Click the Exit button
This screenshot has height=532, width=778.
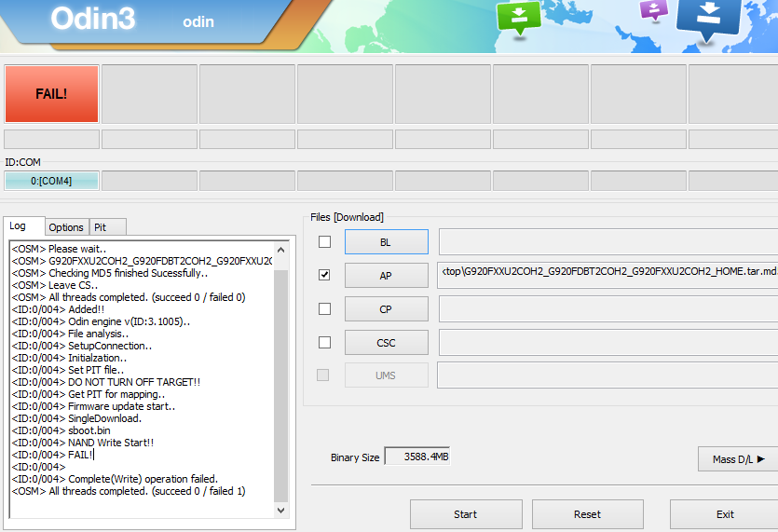(x=725, y=514)
